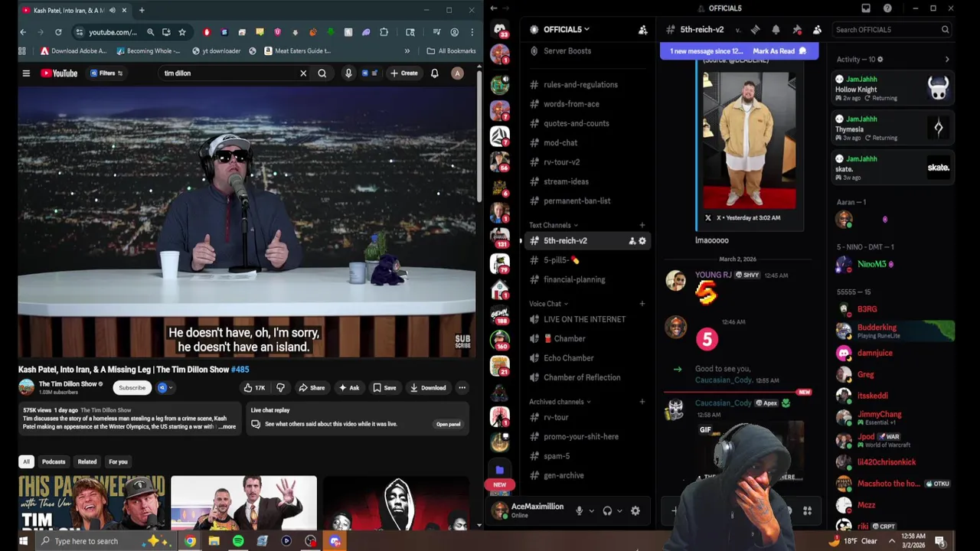Click the taskbar search box

(107, 541)
